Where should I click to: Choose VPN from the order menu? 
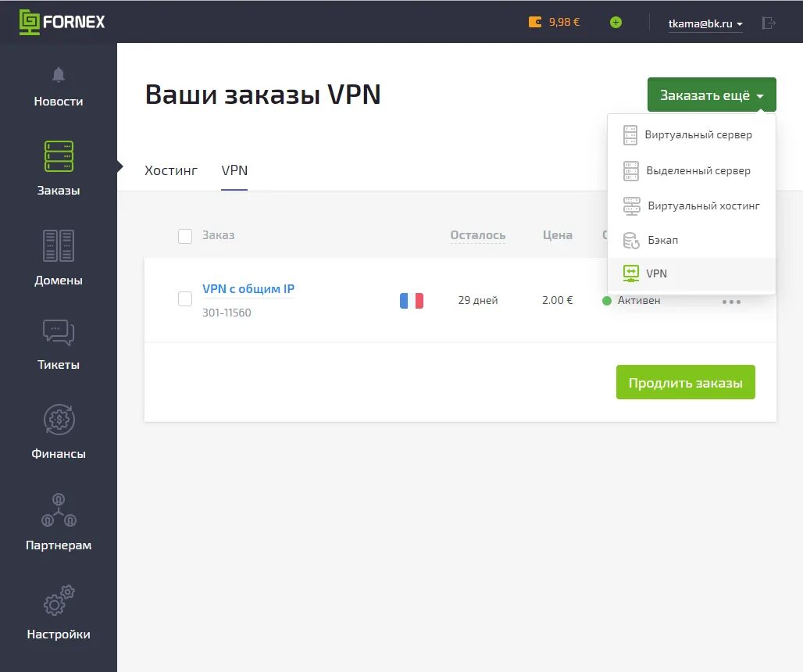tap(691, 273)
